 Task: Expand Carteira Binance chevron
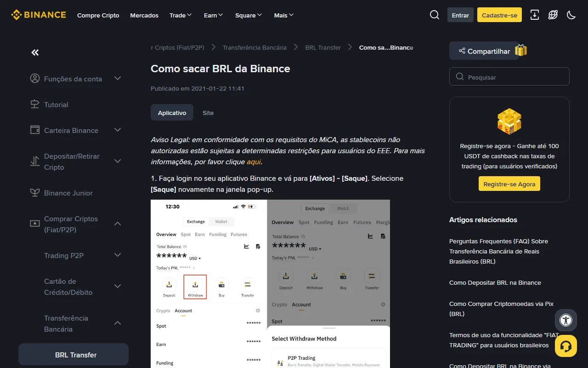(x=118, y=130)
